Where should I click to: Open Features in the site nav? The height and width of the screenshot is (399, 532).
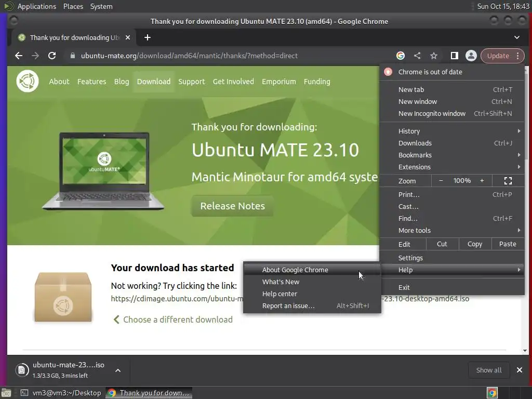91,82
